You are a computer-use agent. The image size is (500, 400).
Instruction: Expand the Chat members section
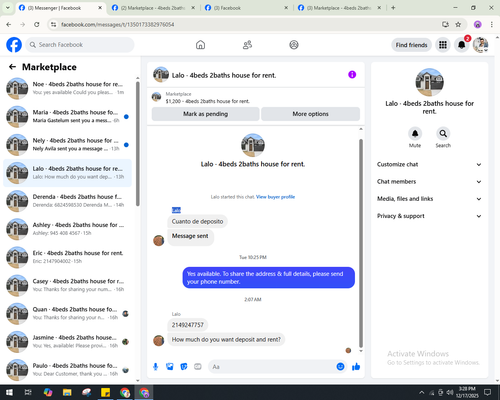(x=429, y=182)
